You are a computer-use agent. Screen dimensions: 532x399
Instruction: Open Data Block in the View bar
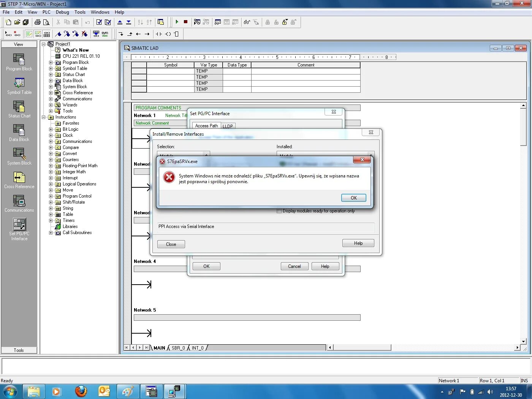pyautogui.click(x=19, y=133)
